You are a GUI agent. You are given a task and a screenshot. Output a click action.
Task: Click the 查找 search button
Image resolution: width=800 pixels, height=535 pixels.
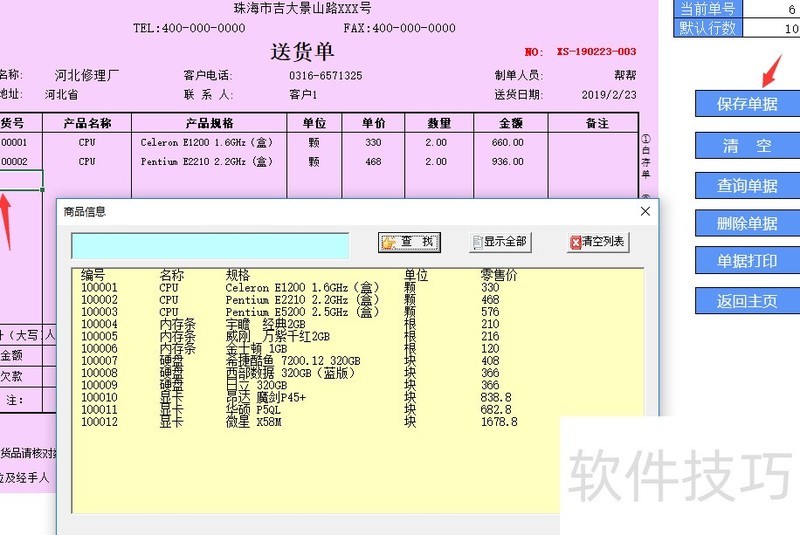coord(409,242)
